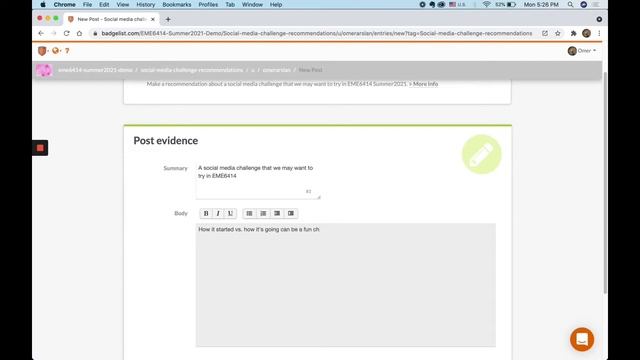The width and height of the screenshot is (640, 360).
Task: Open the Apple menu
Action: tap(43, 4)
